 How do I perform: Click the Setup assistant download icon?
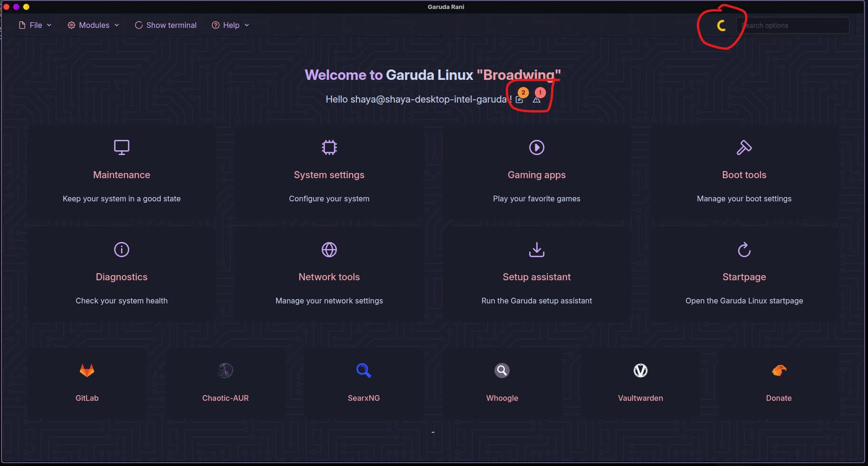tap(537, 250)
